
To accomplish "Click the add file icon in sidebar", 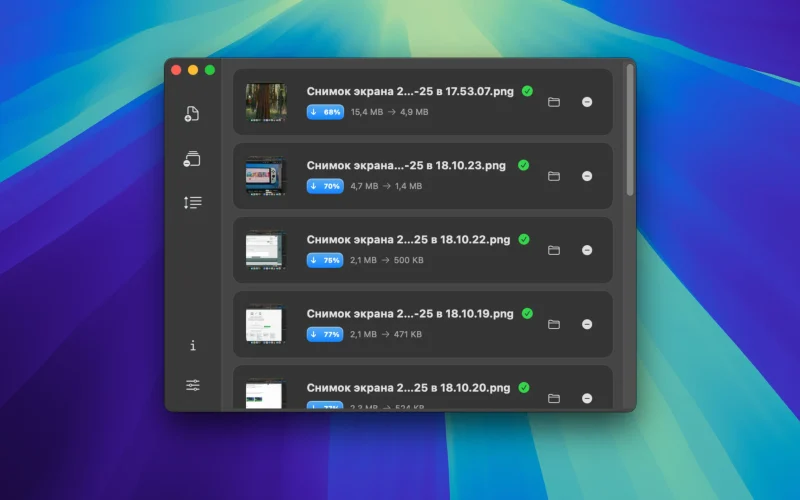I will (x=192, y=113).
